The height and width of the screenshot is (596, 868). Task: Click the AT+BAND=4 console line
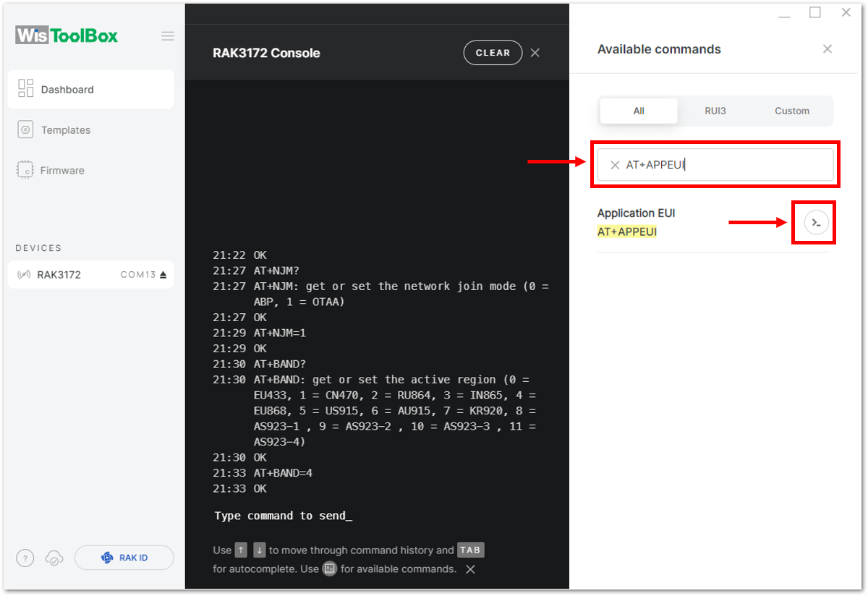point(283,473)
